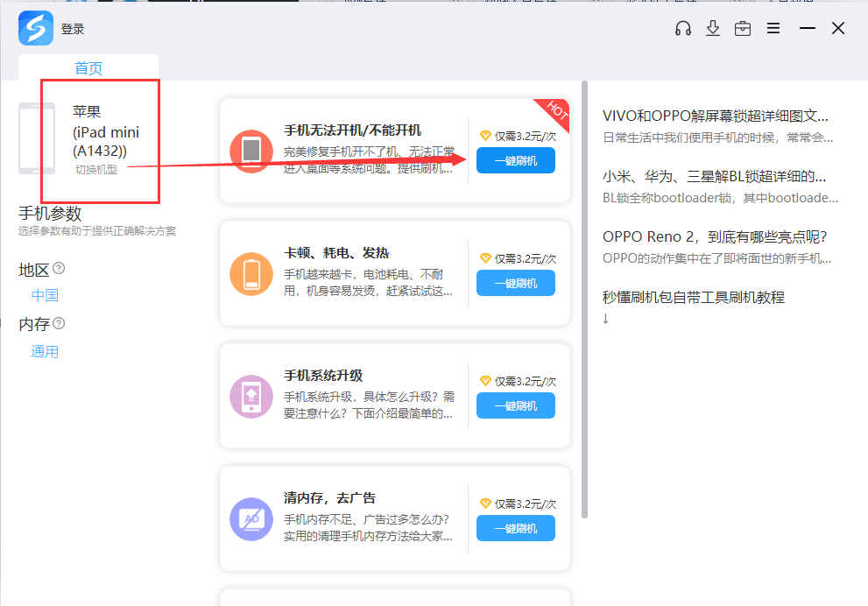Viewport: 868px width, 606px height.
Task: Open the toolbox briefcase icon
Action: click(743, 28)
